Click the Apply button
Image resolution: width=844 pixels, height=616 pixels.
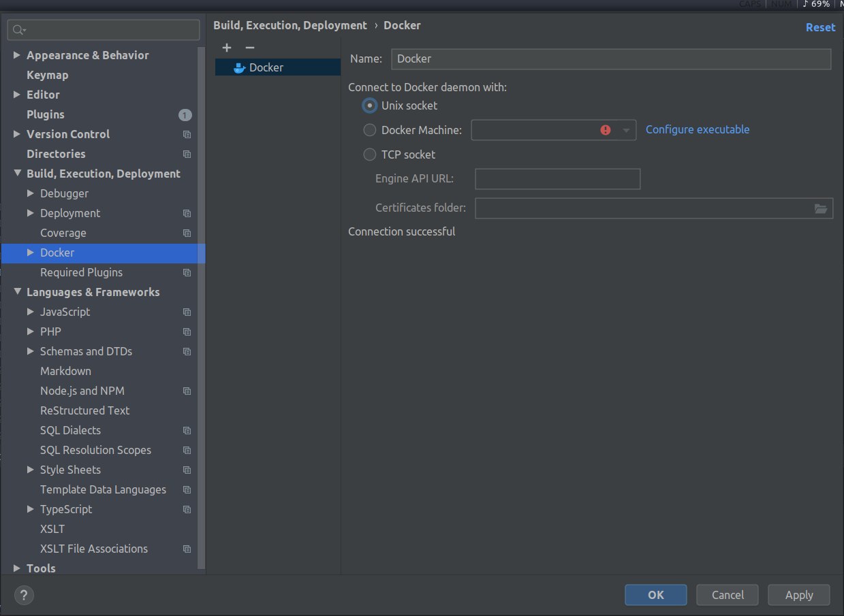799,595
